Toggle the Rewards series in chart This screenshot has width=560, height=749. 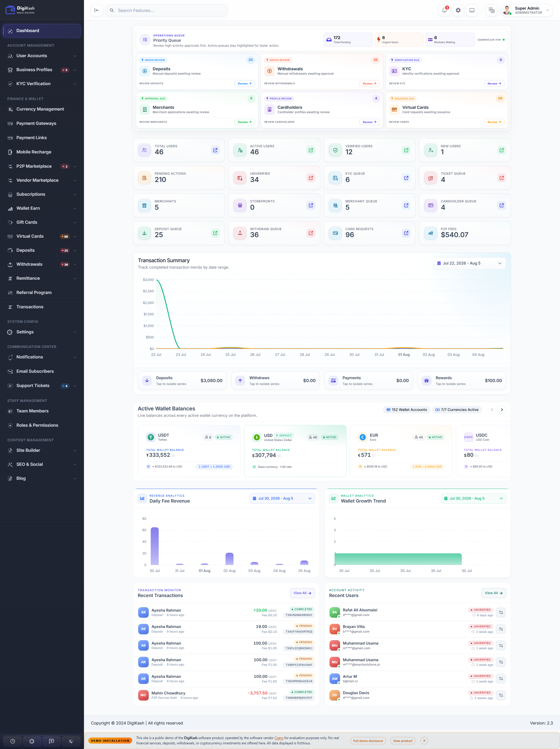click(462, 381)
